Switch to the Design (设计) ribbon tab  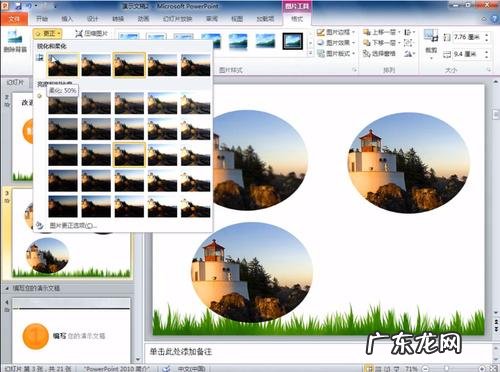coord(92,19)
